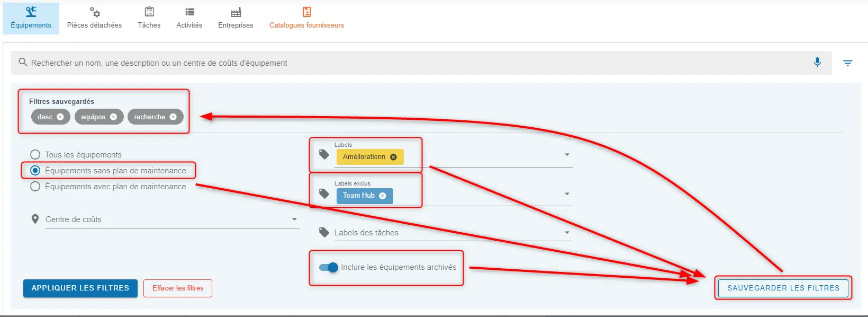The image size is (868, 317).
Task: Click Appliquer les filtres button
Action: 80,288
